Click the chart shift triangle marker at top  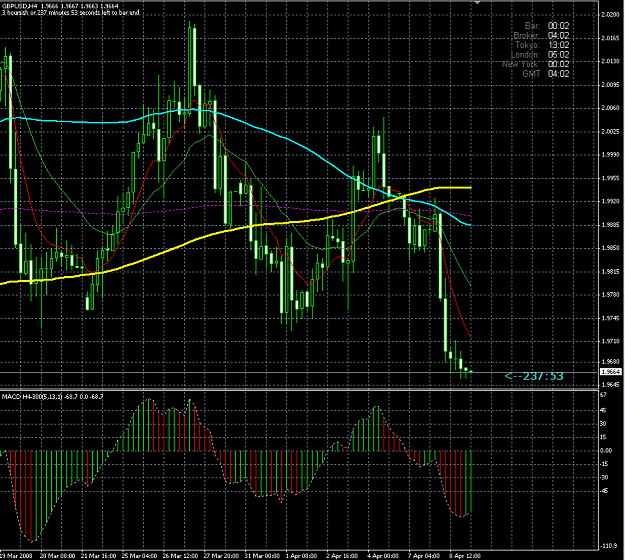click(x=478, y=2)
